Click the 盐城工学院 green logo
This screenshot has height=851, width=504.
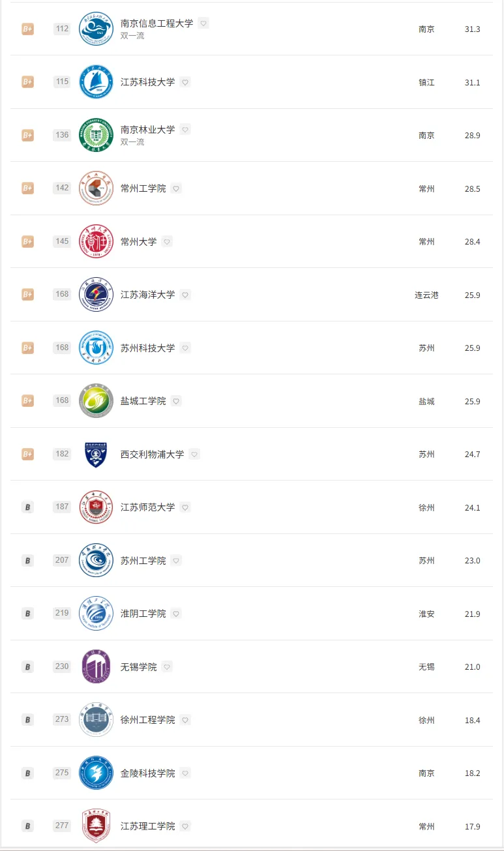coord(96,401)
